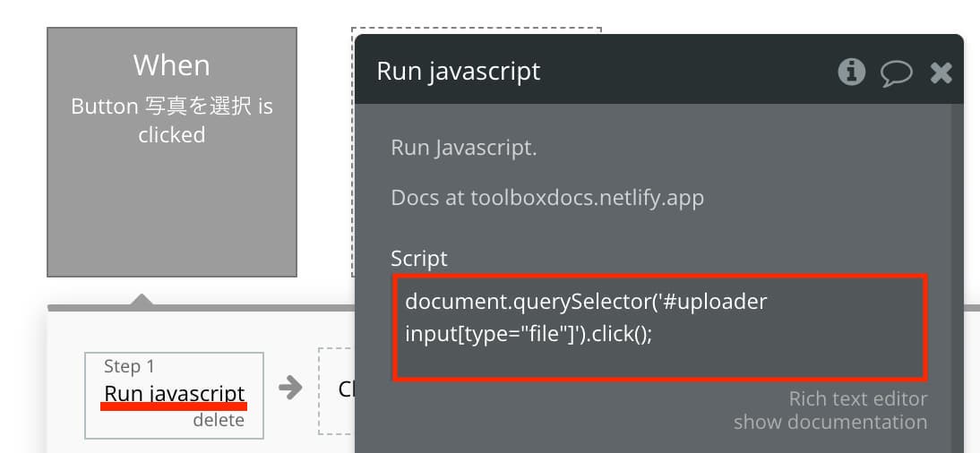Select the When Button 写真を選択 is clicked event
The height and width of the screenshot is (453, 980).
click(x=172, y=152)
